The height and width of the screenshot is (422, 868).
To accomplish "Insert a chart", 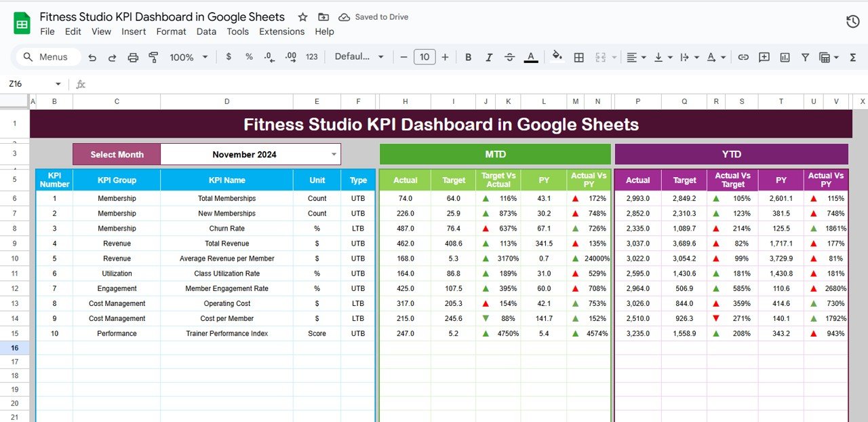I will point(785,57).
